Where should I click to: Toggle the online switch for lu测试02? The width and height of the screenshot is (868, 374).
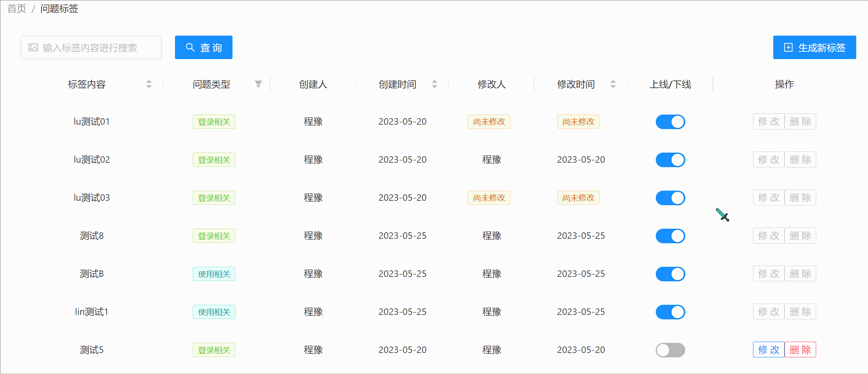point(670,160)
